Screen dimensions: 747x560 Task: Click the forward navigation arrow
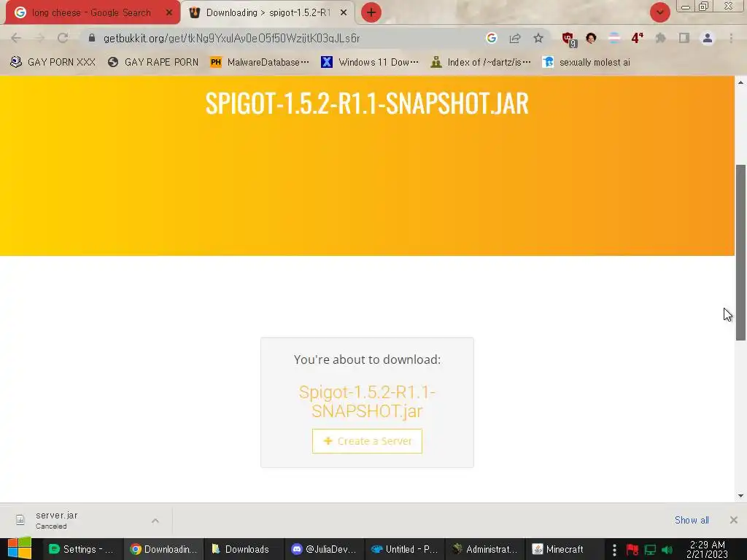point(39,38)
